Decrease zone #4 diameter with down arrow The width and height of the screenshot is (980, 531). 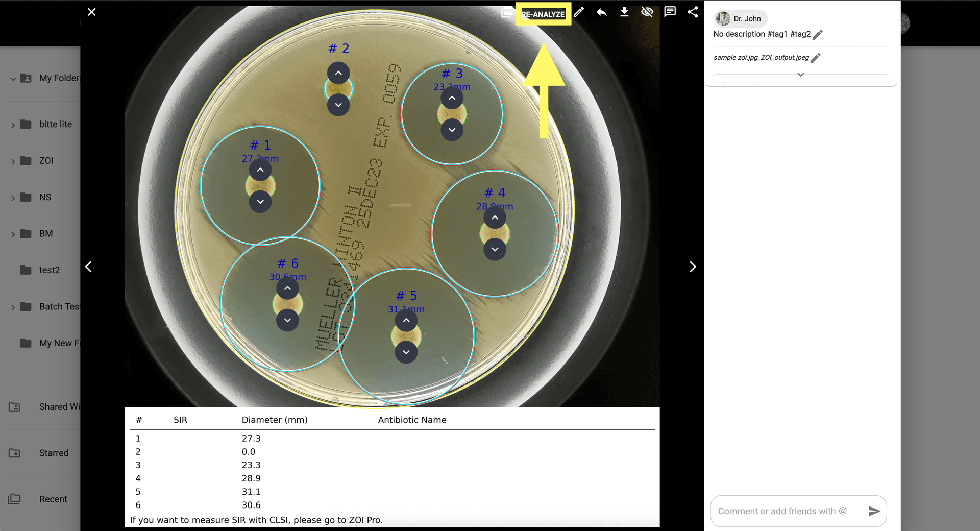click(495, 250)
